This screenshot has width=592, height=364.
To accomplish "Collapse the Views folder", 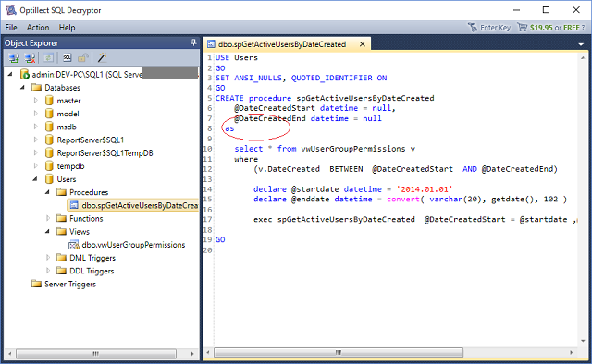I will click(x=47, y=231).
